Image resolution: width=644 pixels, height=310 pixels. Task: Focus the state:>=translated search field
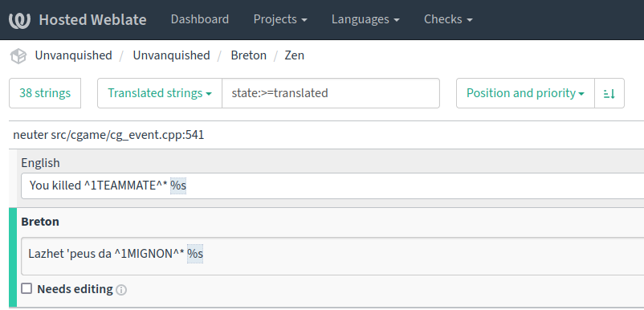tap(331, 93)
